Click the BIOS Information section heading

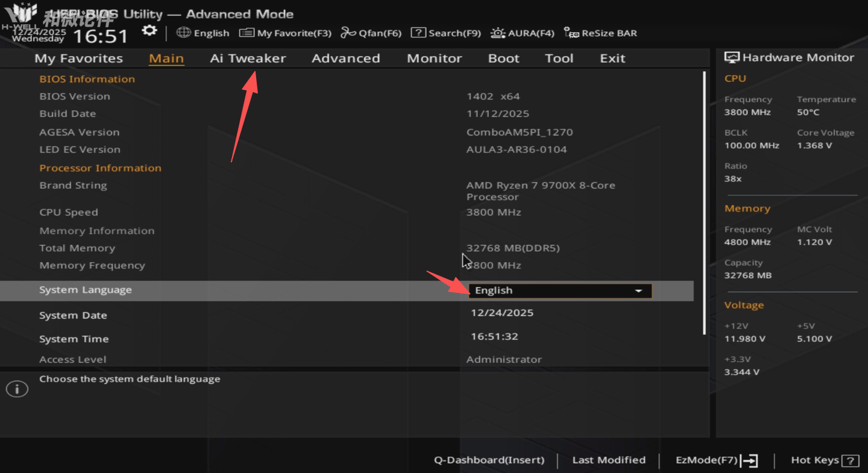pyautogui.click(x=87, y=79)
